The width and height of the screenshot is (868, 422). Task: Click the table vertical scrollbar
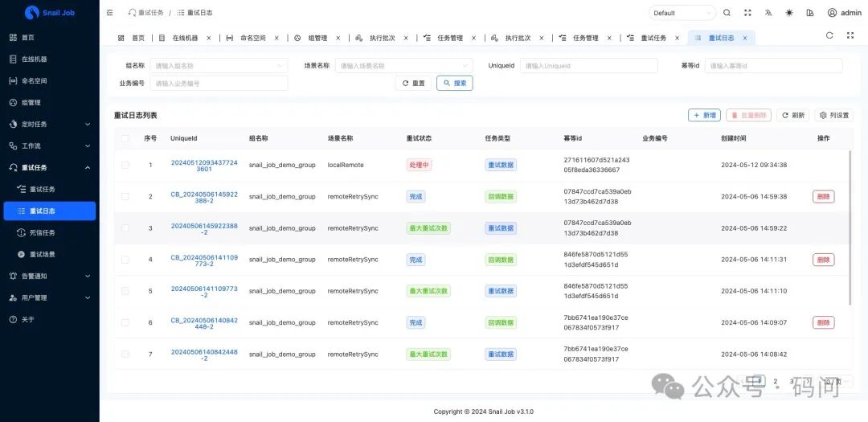pos(850,227)
